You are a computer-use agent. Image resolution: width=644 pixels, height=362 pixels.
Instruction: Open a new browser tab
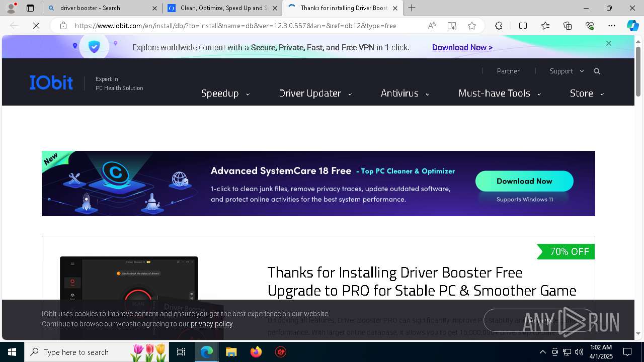[412, 8]
